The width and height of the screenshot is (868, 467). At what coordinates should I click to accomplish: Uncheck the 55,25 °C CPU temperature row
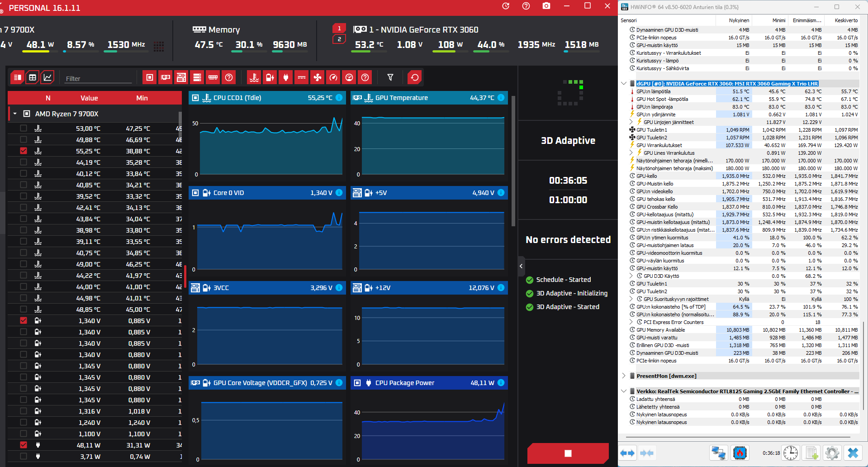(24, 151)
